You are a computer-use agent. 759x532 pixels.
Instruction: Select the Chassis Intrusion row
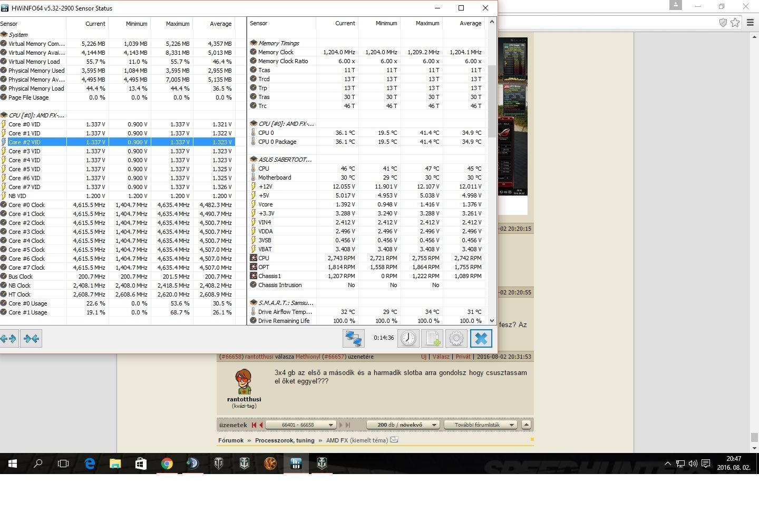pyautogui.click(x=367, y=285)
